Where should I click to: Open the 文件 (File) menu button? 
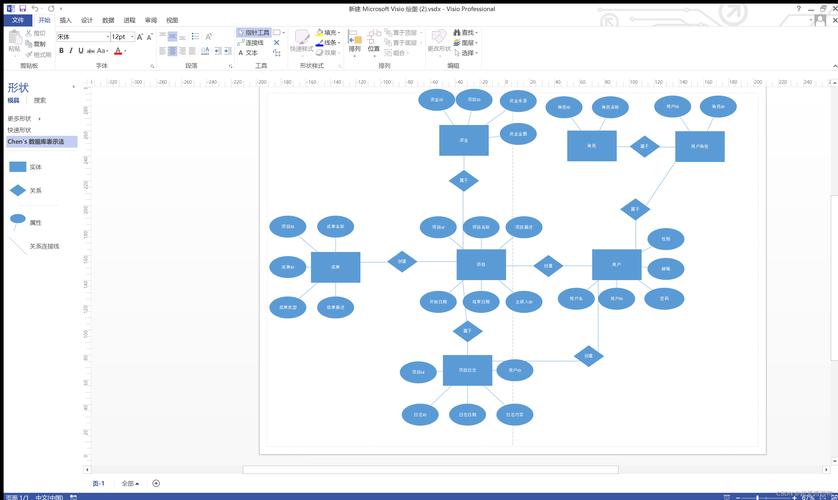tap(17, 20)
